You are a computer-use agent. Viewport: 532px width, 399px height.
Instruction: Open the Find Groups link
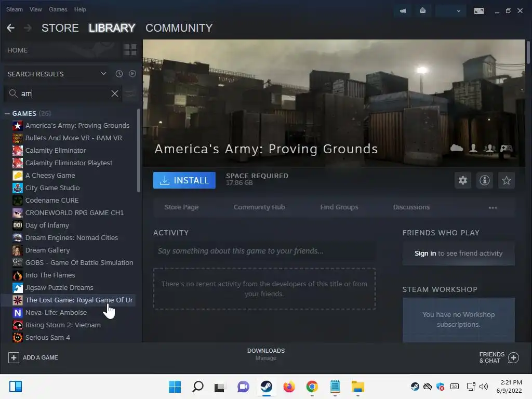tap(339, 207)
